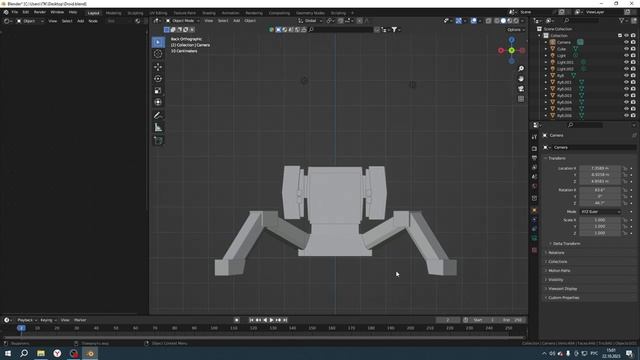Open the Object Mode dropdown
The width and height of the screenshot is (640, 360).
pyautogui.click(x=182, y=20)
